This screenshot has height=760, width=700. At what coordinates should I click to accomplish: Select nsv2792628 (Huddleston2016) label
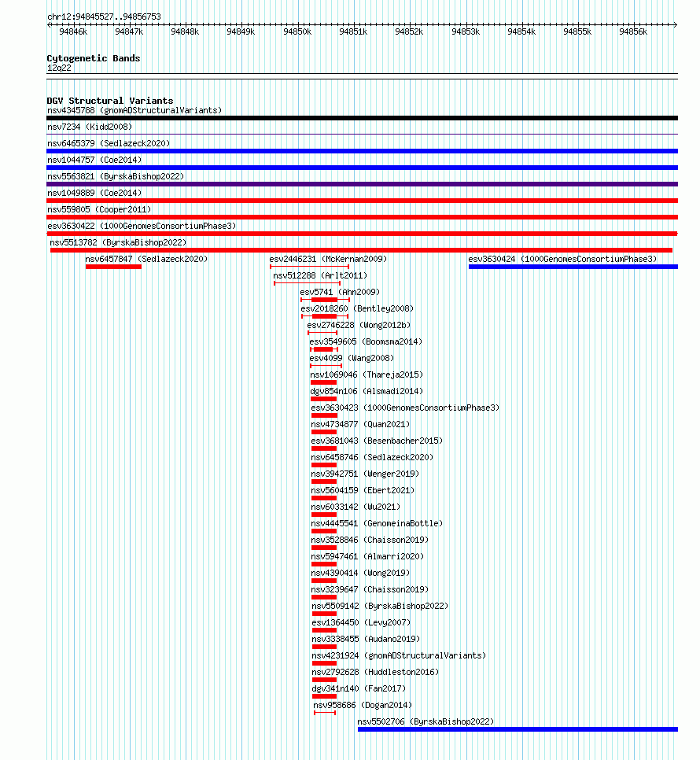375,672
